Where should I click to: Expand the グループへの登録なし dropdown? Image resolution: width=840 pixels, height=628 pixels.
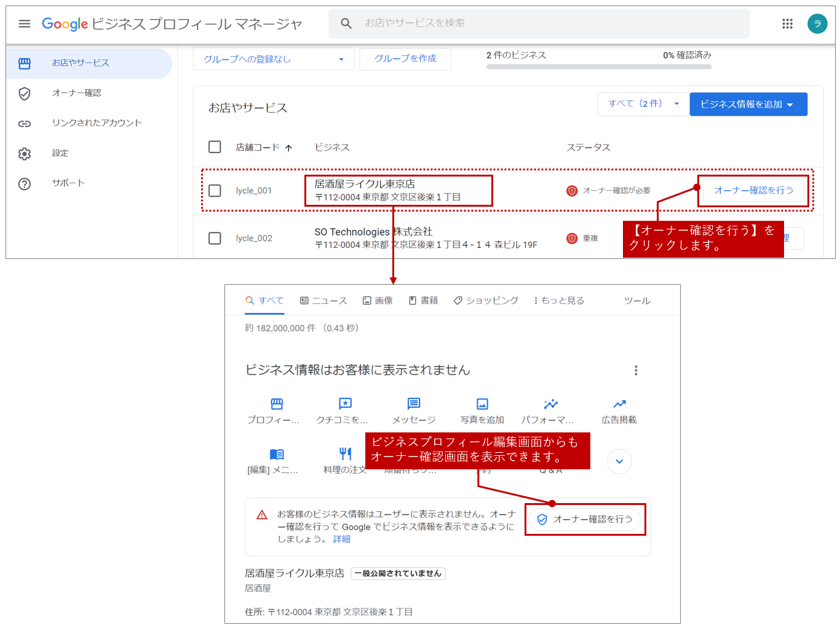(274, 59)
